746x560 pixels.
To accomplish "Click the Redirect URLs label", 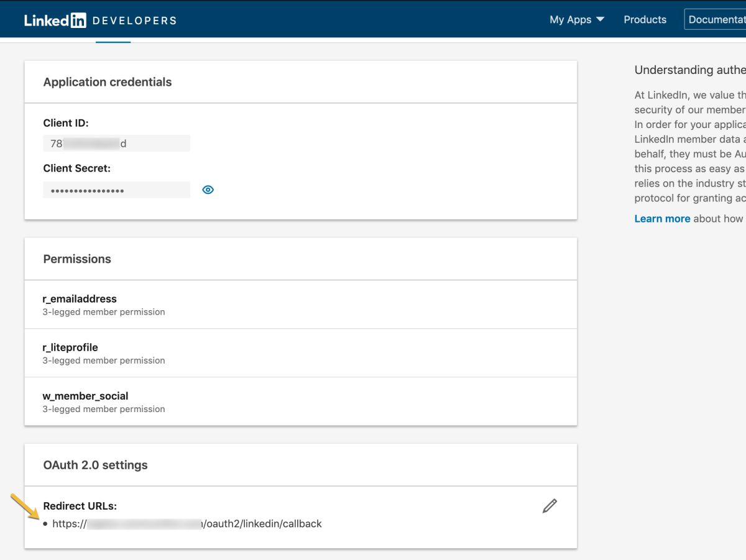I will pos(80,506).
